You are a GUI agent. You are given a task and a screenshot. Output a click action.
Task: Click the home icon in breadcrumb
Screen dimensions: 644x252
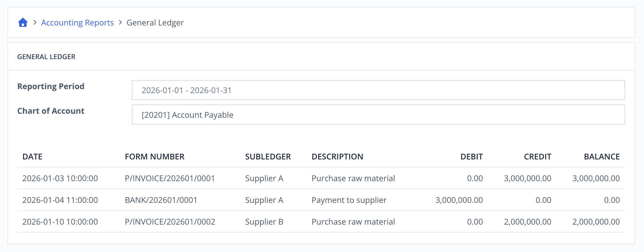point(23,22)
